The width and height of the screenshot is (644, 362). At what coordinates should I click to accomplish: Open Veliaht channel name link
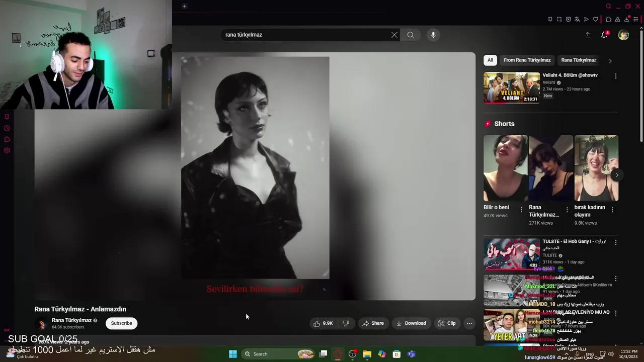coord(549,82)
